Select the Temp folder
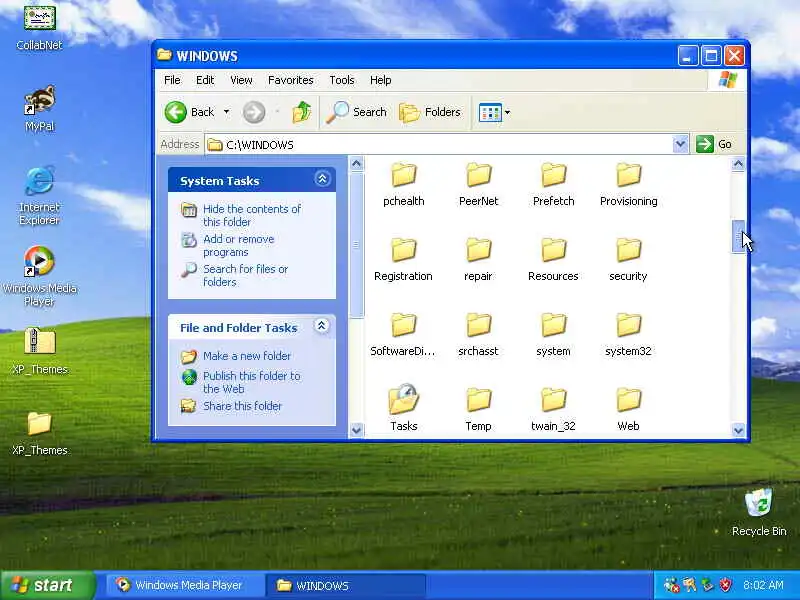 [479, 409]
